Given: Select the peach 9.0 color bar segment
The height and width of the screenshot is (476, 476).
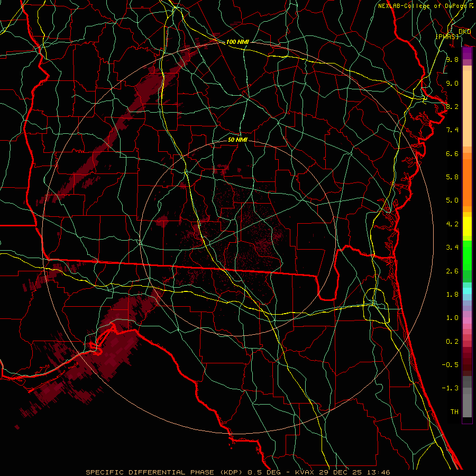Looking at the screenshot, I should [x=467, y=83].
